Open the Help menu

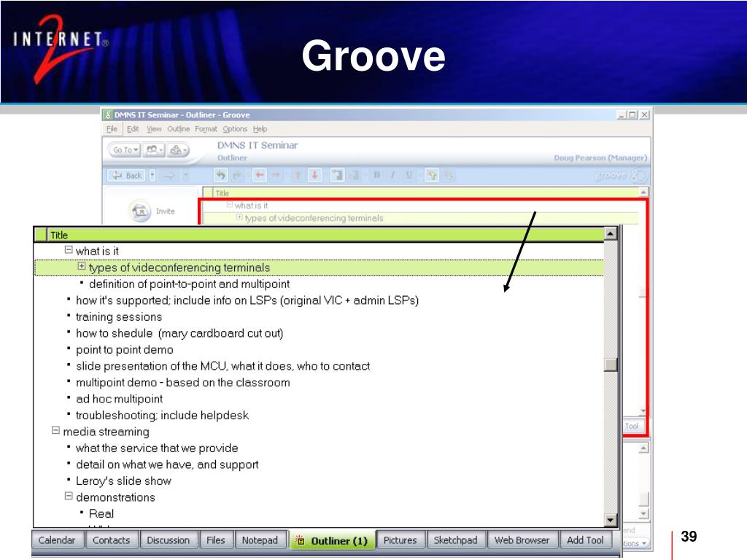click(260, 129)
